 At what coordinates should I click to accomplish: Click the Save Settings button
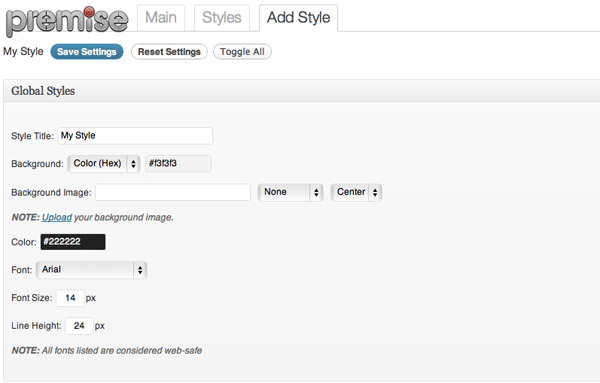[87, 52]
